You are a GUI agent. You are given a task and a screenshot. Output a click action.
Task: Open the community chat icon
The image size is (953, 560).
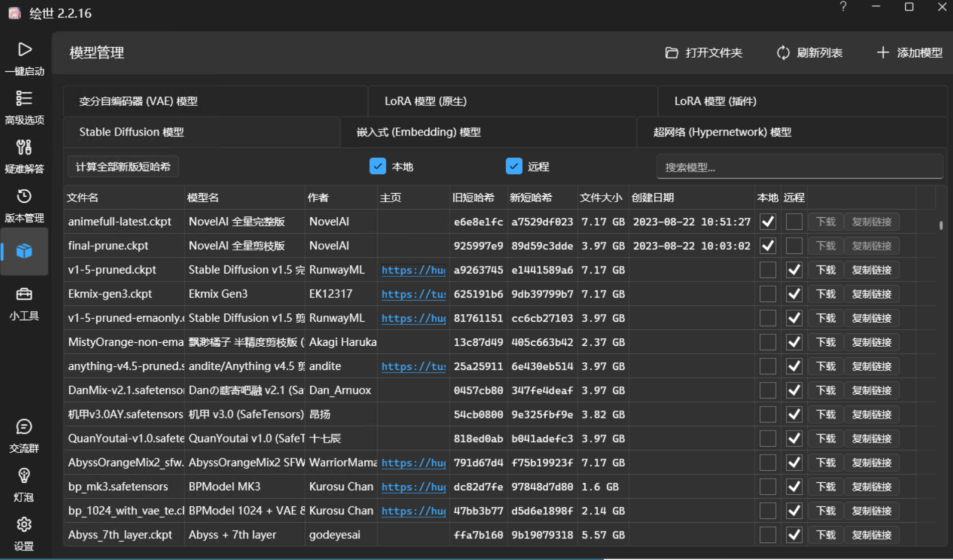[24, 427]
